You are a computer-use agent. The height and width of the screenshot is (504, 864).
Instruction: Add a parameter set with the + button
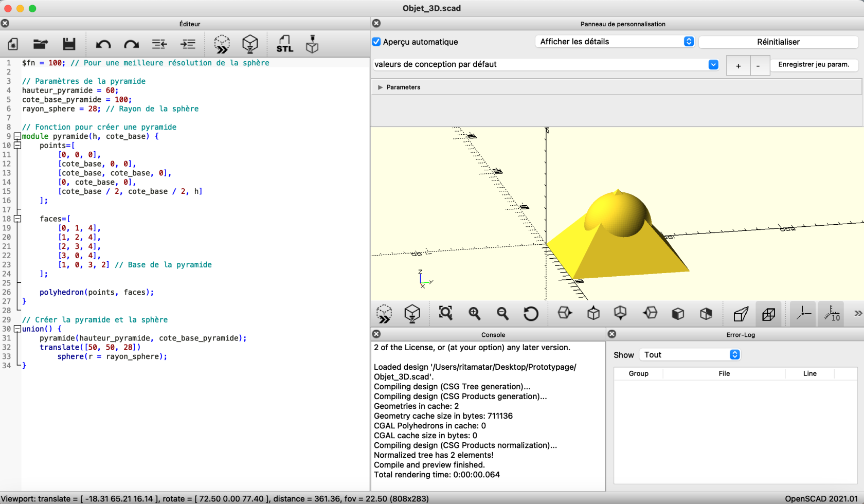(x=738, y=65)
